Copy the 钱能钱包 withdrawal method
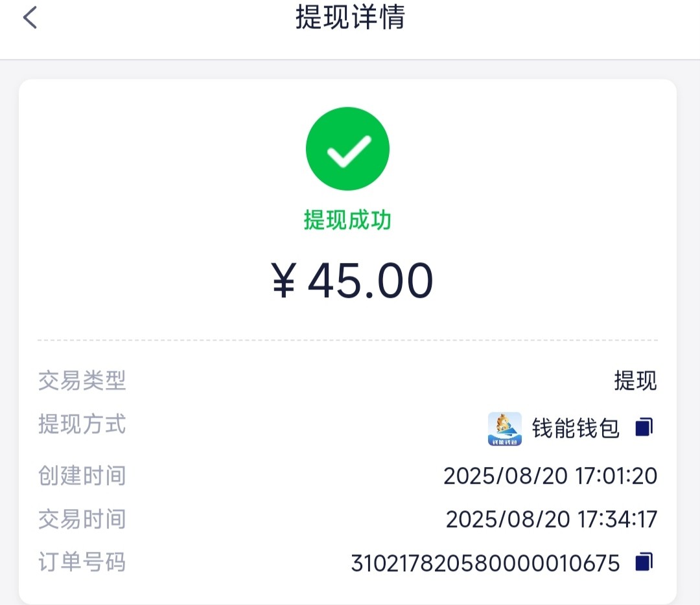This screenshot has width=700, height=605. tap(644, 428)
